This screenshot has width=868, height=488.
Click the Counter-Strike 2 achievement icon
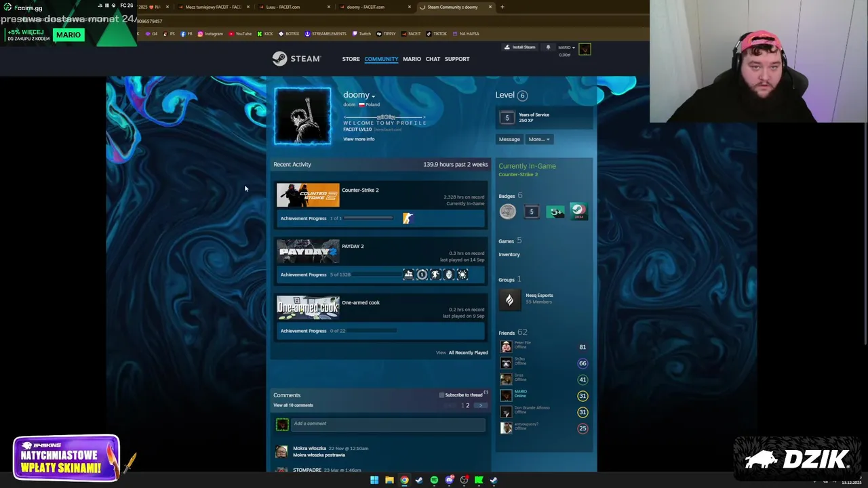pyautogui.click(x=408, y=218)
